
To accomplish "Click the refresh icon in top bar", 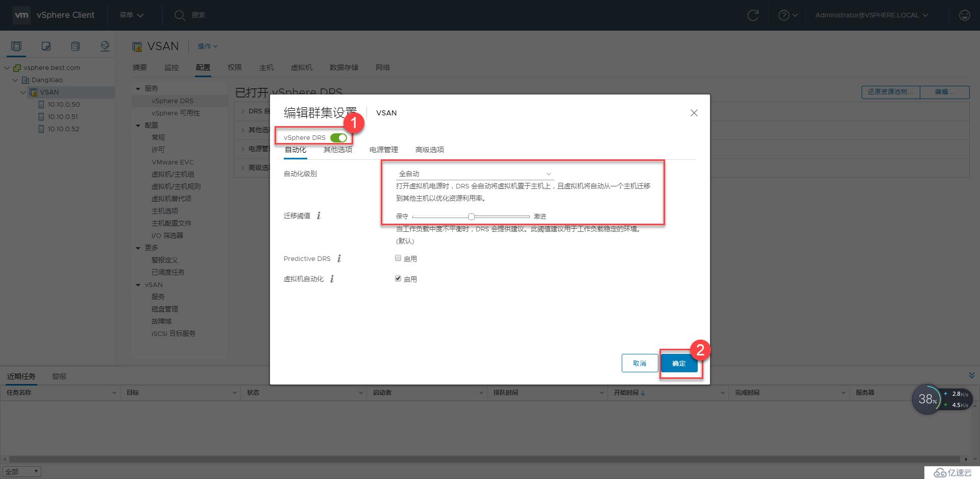I will point(753,15).
